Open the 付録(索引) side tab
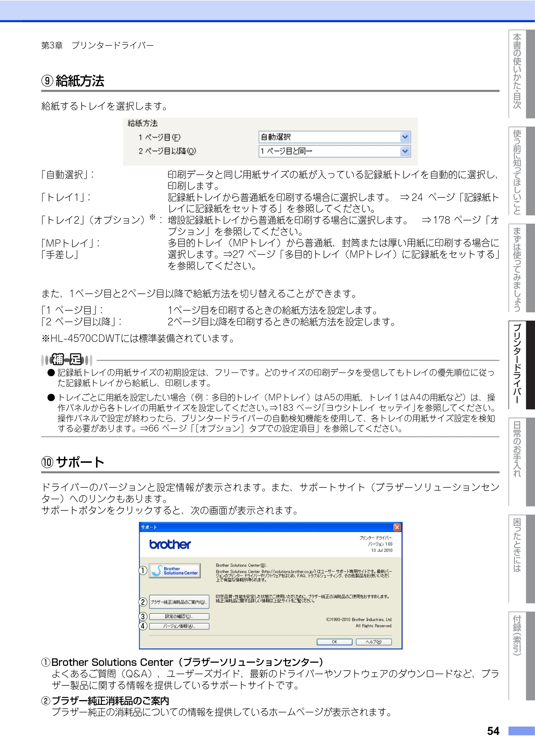 (x=522, y=656)
